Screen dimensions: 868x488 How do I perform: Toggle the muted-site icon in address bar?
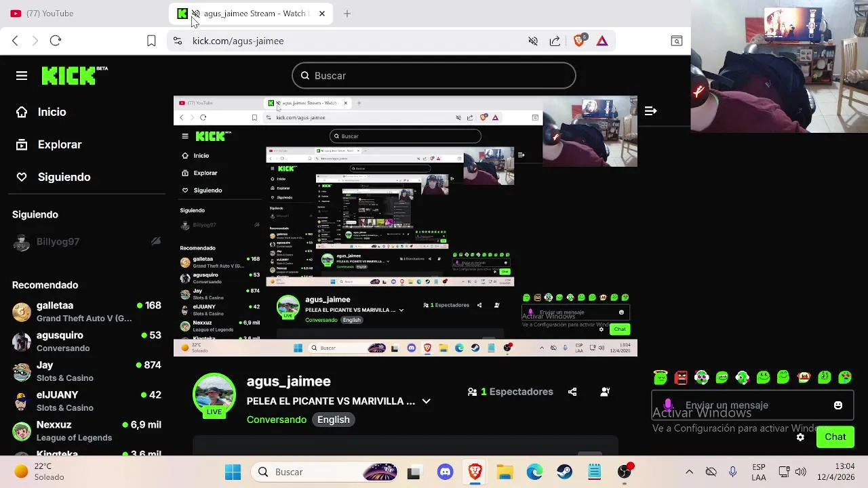point(533,41)
